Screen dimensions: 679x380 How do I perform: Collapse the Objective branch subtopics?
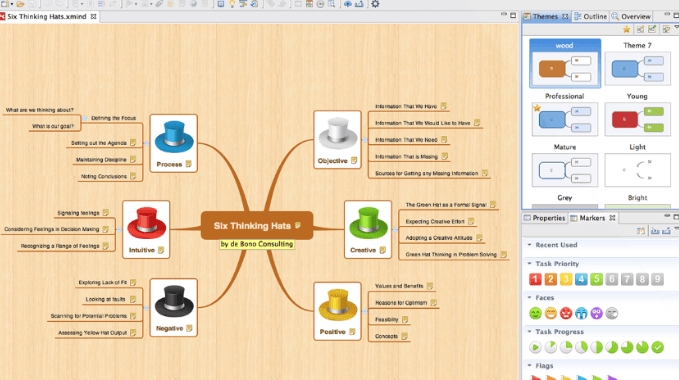click(x=365, y=140)
